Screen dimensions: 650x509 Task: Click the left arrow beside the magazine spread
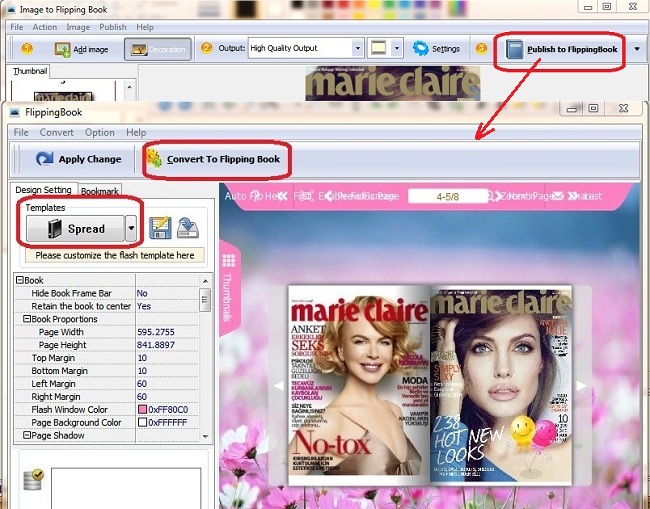pyautogui.click(x=279, y=386)
